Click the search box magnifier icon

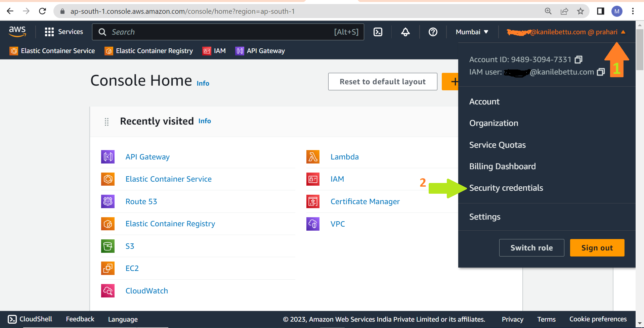tap(102, 32)
